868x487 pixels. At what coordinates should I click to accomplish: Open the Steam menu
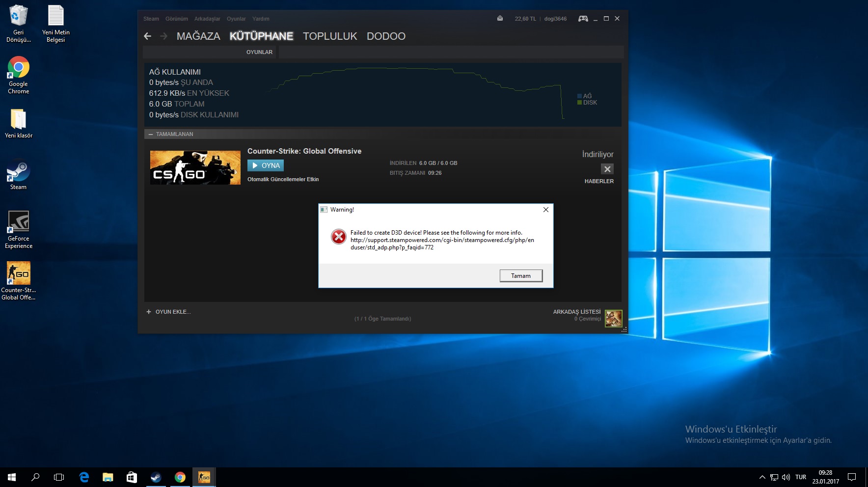(x=151, y=19)
